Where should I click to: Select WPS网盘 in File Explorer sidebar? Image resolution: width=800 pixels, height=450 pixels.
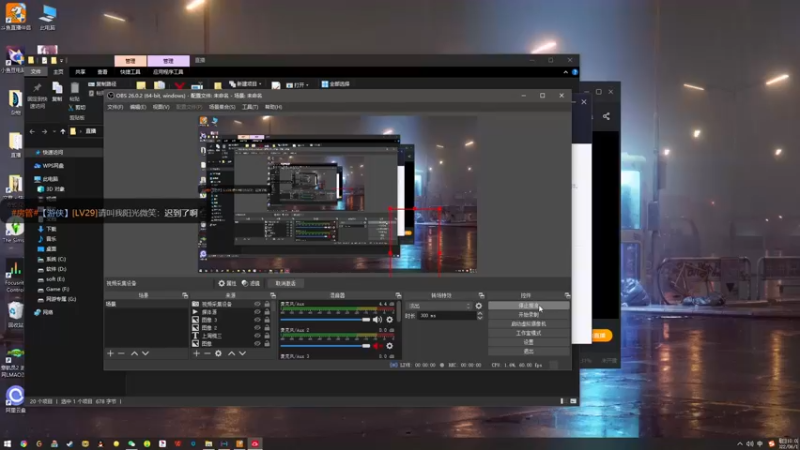(49, 166)
